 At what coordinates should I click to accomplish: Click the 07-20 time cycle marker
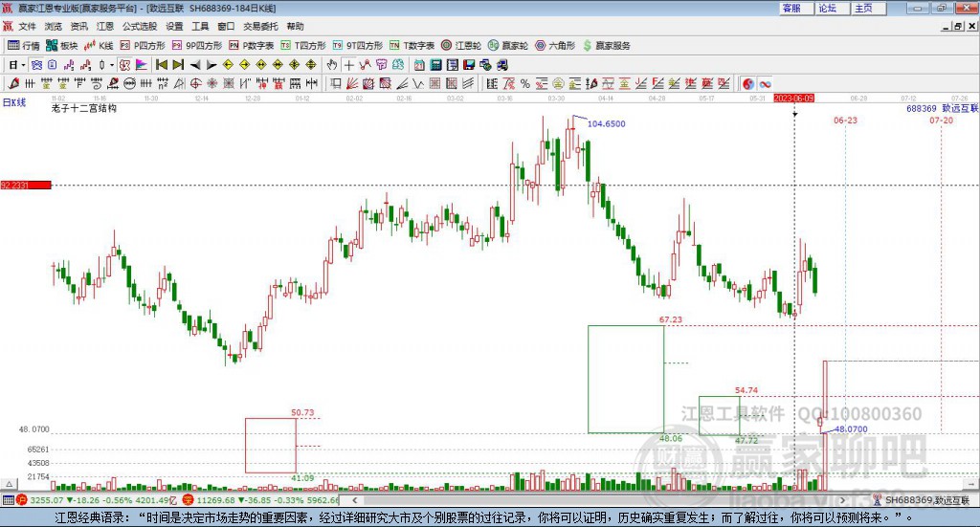pyautogui.click(x=941, y=120)
